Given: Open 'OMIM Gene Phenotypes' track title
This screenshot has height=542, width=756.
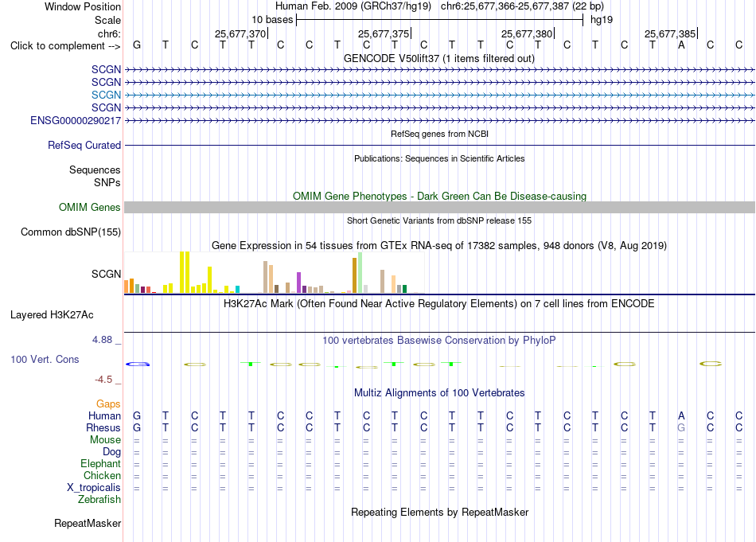Looking at the screenshot, I should click(439, 197).
